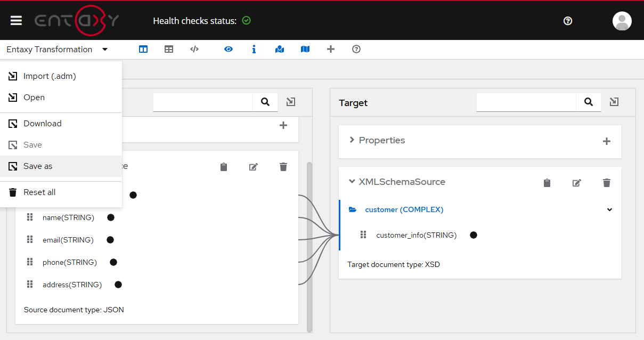Open the code view with the </> icon
This screenshot has height=340, width=644.
point(194,49)
